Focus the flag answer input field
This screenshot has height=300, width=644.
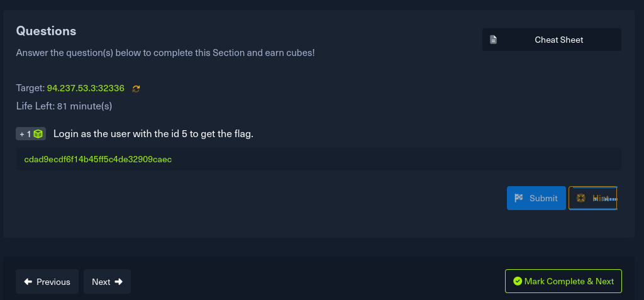coord(318,159)
